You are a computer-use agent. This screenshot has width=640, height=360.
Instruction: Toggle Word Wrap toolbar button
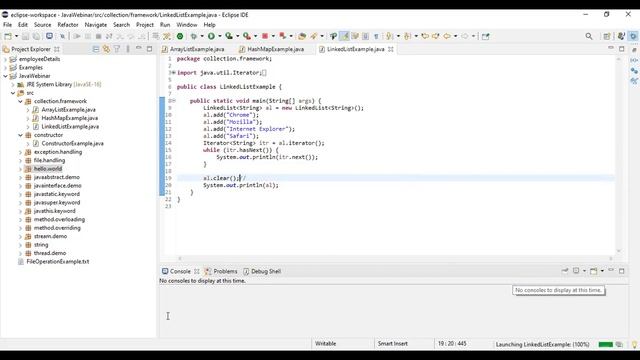click(x=355, y=36)
